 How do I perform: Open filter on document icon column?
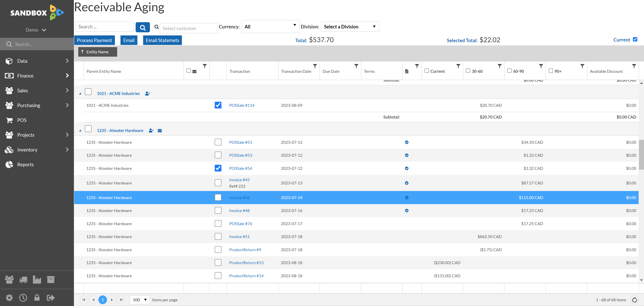click(417, 66)
